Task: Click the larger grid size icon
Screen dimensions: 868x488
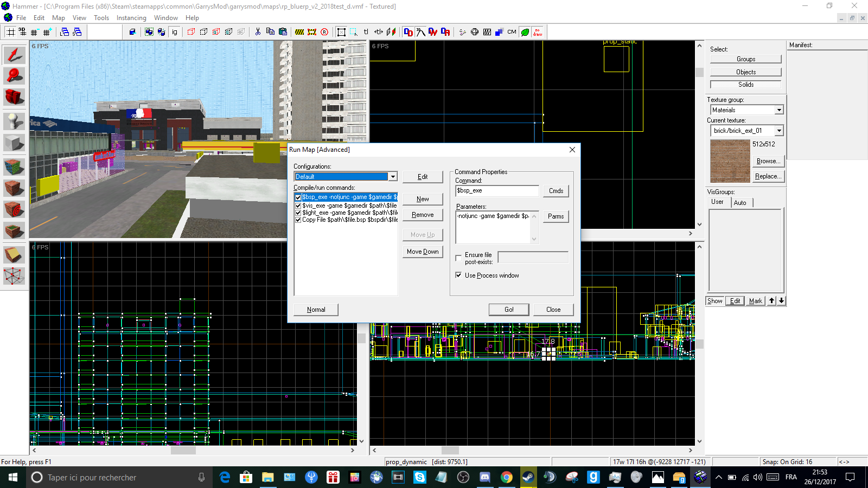Action: tap(47, 32)
